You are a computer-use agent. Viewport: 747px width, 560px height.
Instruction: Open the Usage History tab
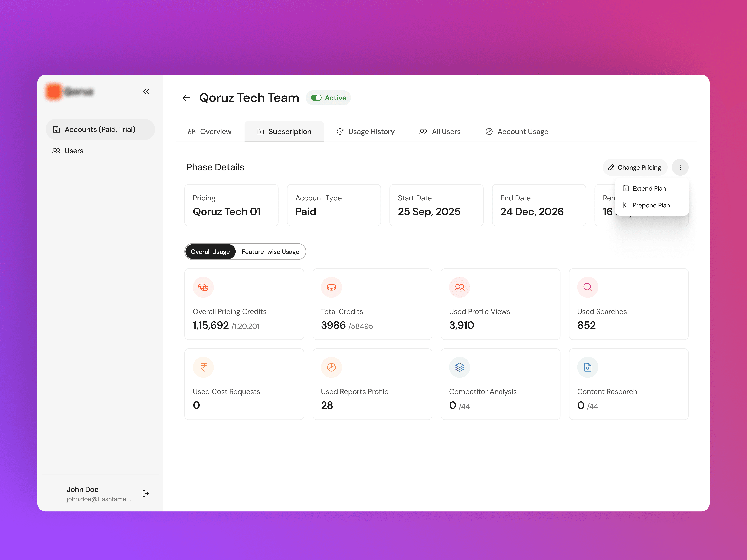pos(366,132)
